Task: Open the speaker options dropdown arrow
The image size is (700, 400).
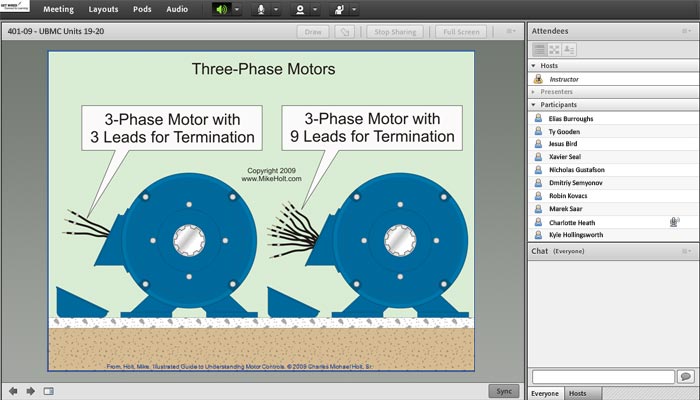Action: click(236, 9)
